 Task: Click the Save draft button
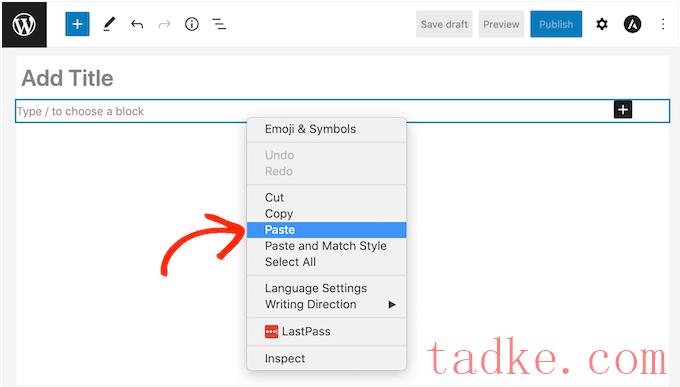444,24
